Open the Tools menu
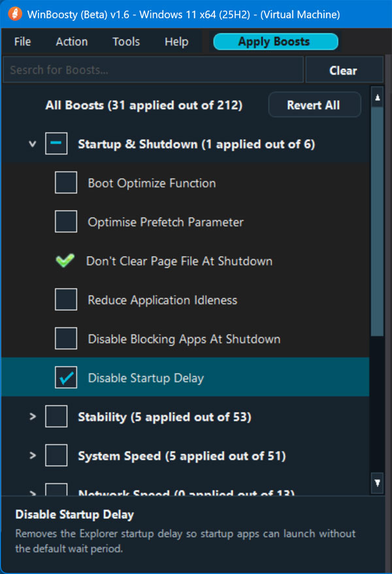The image size is (392, 574). point(126,42)
